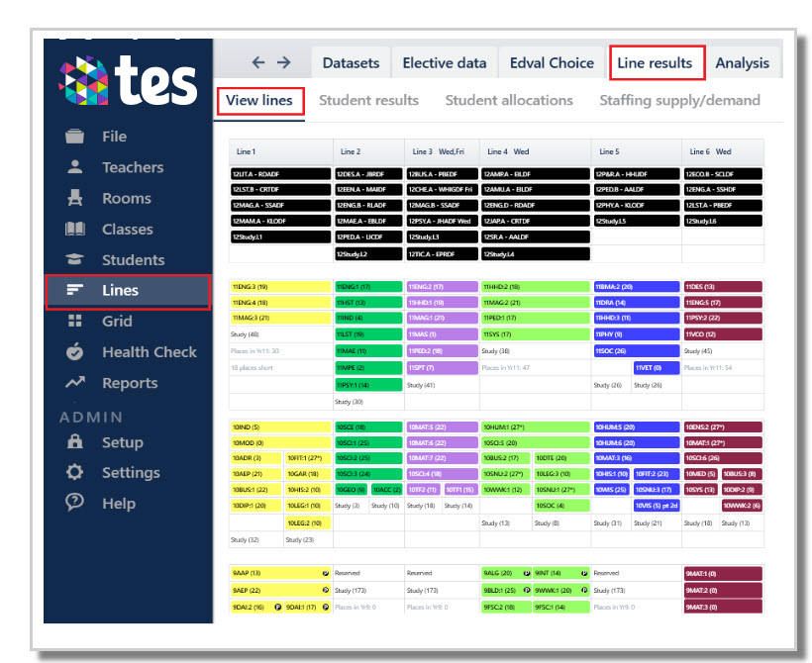Open Reports using the trend-line icon
Viewport: 812px width, 663px height.
(x=74, y=383)
